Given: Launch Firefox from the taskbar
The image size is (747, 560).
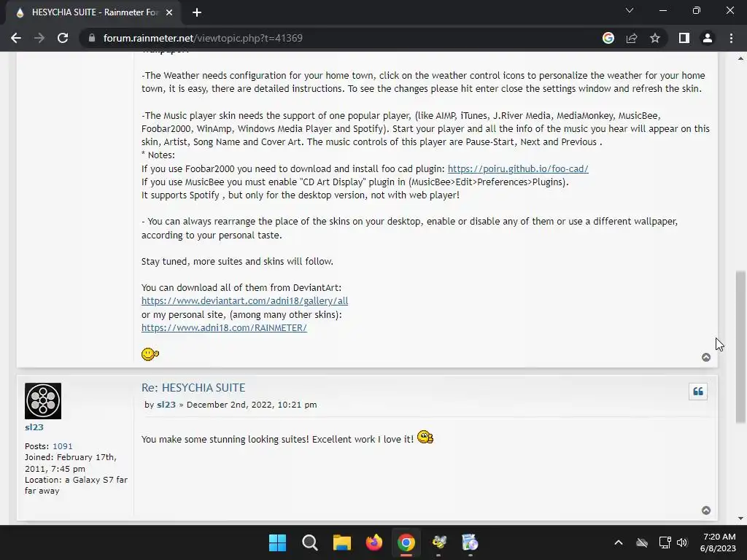Looking at the screenshot, I should tap(374, 542).
